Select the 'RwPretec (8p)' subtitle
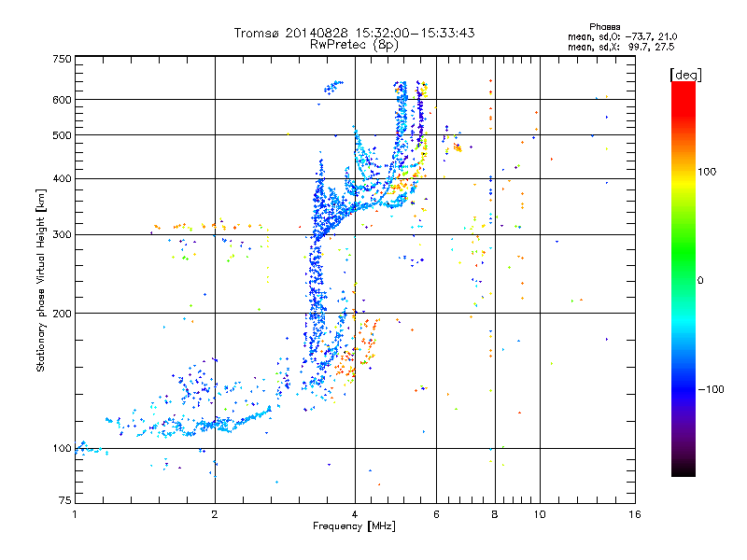 point(354,45)
